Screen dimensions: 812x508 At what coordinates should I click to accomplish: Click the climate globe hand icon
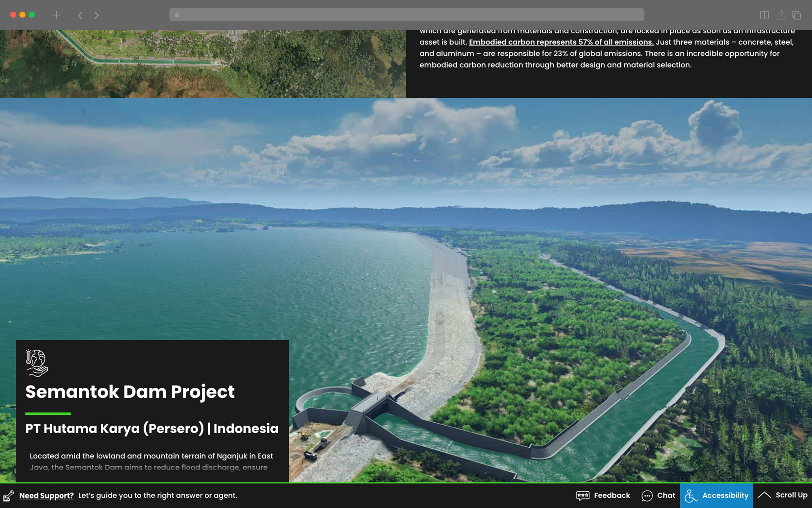pos(37,363)
